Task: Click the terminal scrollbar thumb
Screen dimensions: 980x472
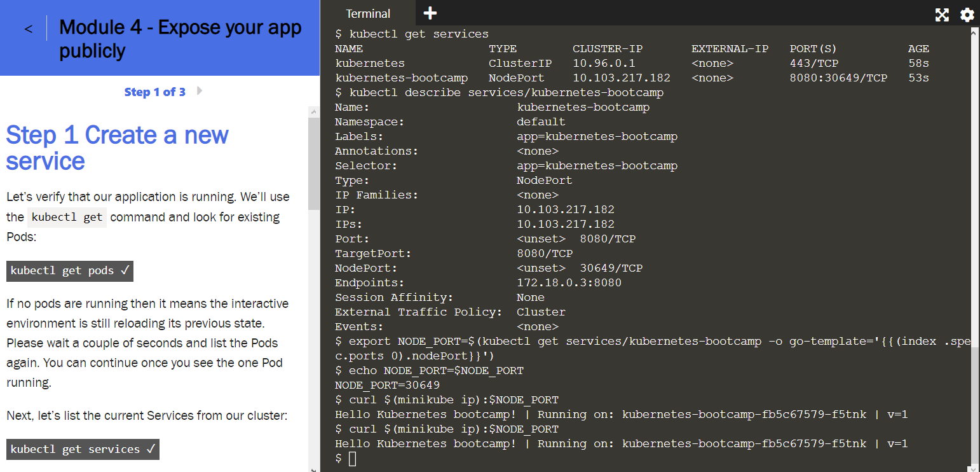Action: click(x=974, y=407)
